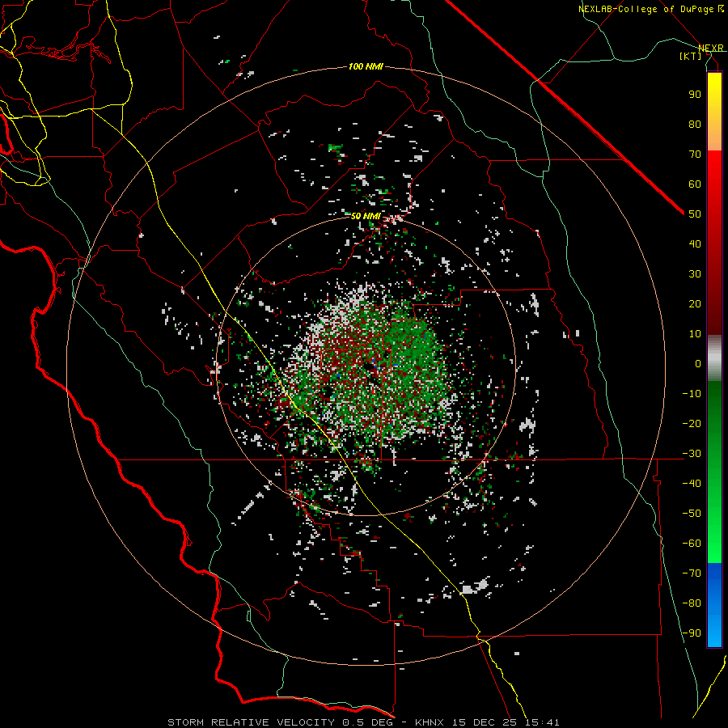Click the -70 value on velocity scale
This screenshot has height=728, width=728.
click(692, 574)
